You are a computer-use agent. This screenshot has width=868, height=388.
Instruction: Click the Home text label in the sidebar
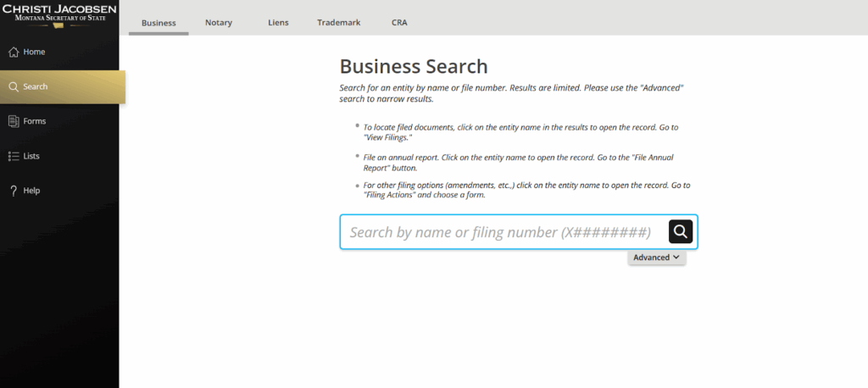pos(35,53)
